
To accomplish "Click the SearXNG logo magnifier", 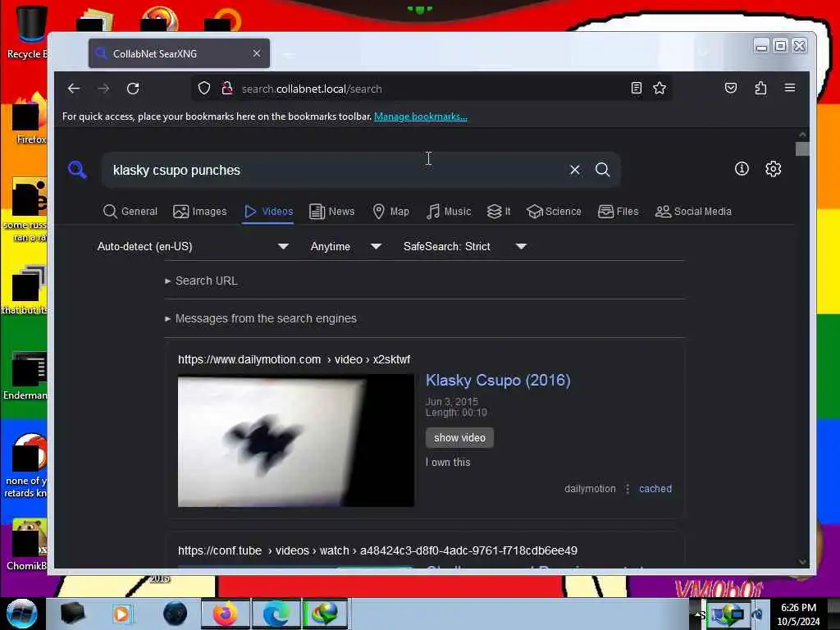I will point(77,169).
